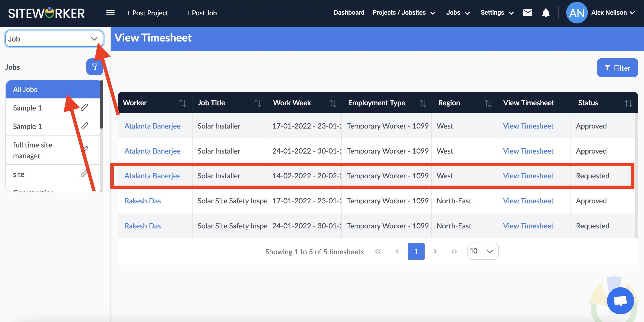644x322 pixels.
Task: Click + Post Job
Action: (201, 13)
